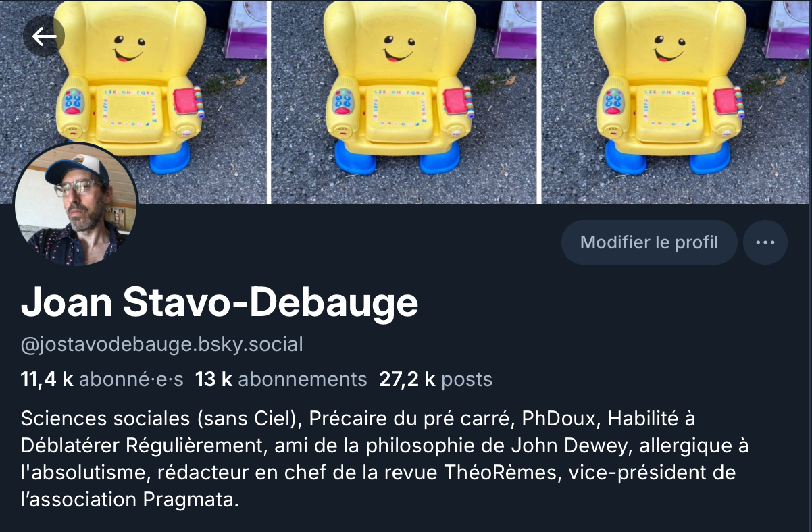Go back using the arrow icon
Screen dimensions: 812x532
pyautogui.click(x=44, y=36)
